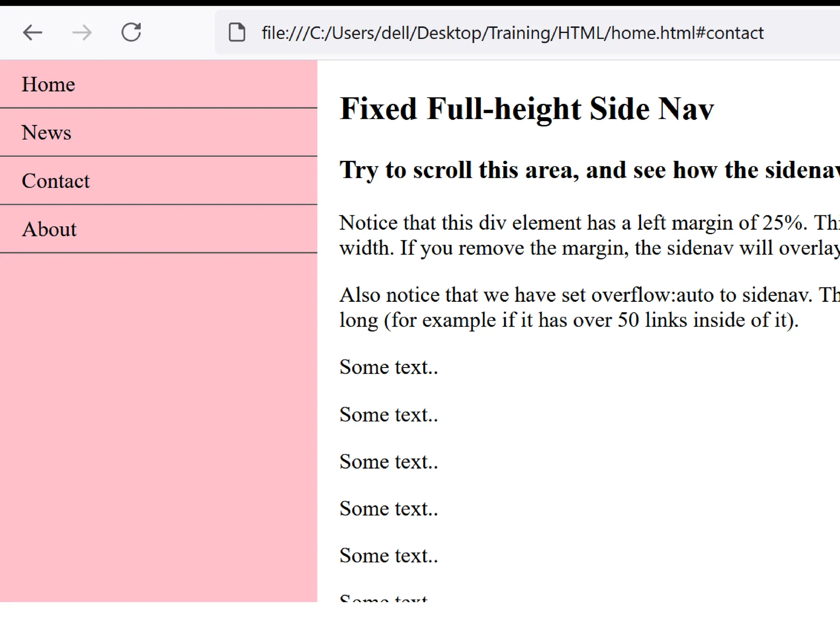Reload the page with refresh icon
This screenshot has height=630, width=840.
tap(131, 32)
